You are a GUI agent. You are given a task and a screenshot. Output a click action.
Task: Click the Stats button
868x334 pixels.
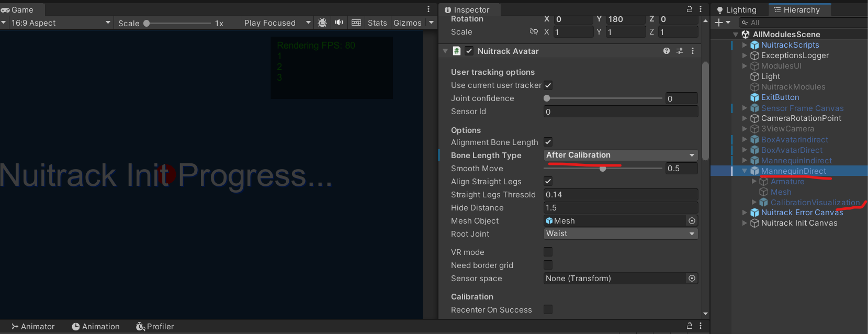tap(377, 23)
